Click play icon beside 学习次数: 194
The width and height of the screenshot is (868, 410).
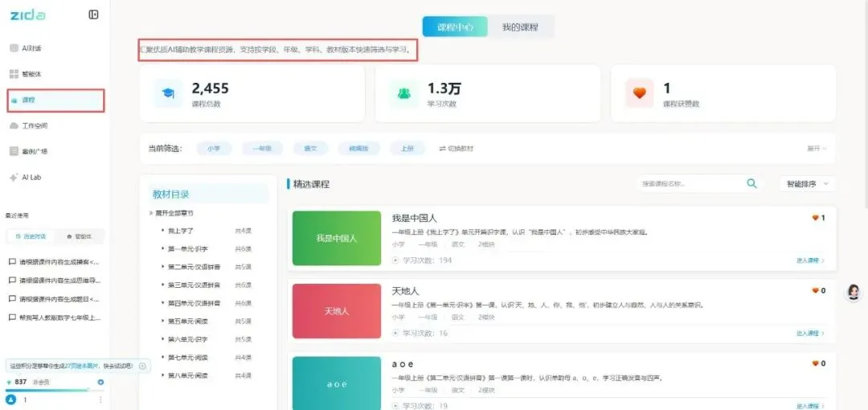pos(395,260)
